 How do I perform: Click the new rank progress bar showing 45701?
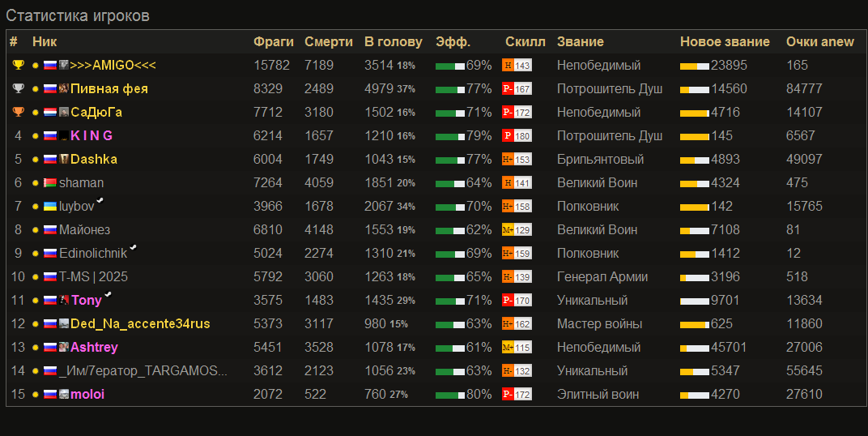[x=694, y=348]
